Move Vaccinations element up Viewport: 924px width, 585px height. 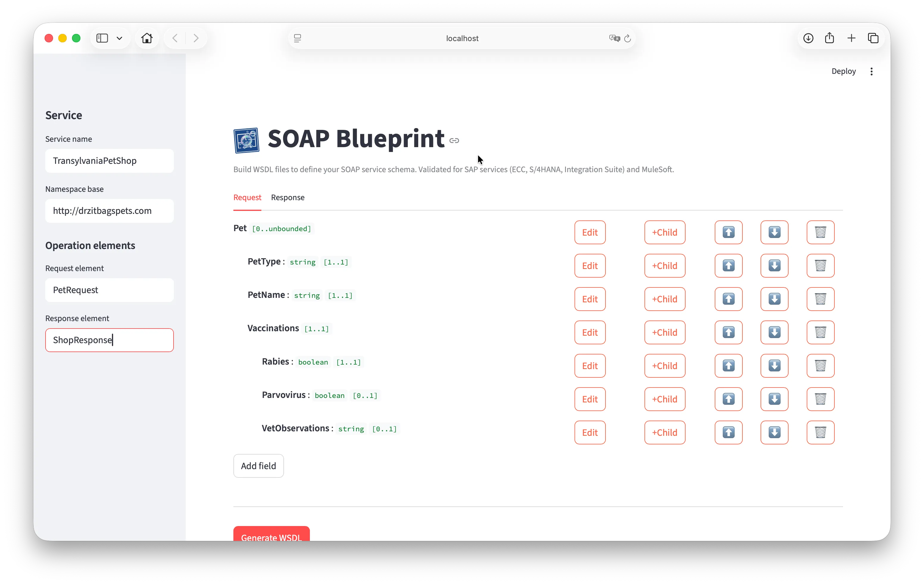click(728, 332)
